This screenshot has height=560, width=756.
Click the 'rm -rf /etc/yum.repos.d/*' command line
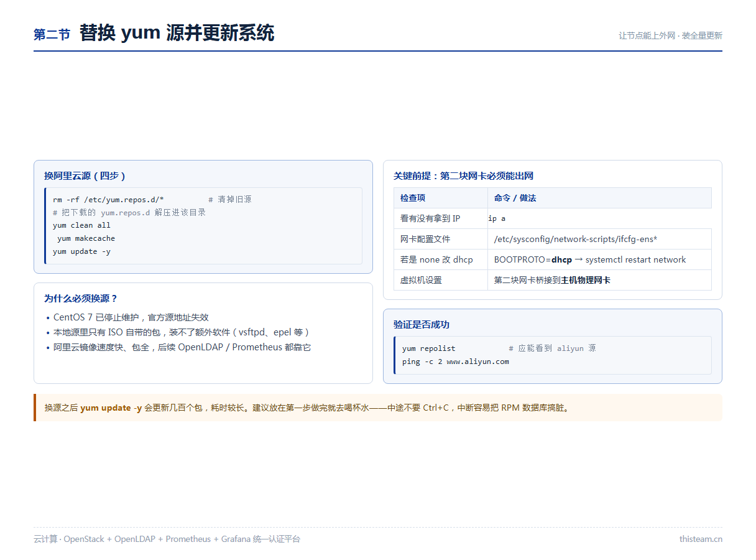(x=108, y=199)
